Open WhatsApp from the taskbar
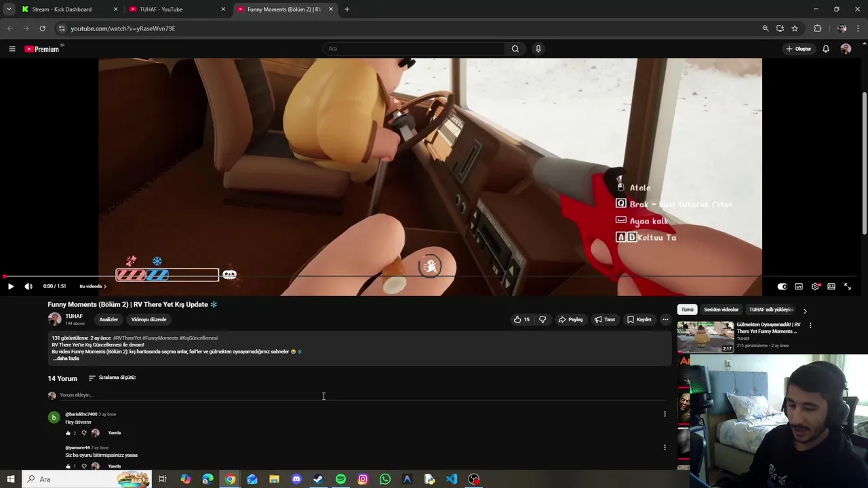Screen dimensions: 868x488 pos(385,479)
